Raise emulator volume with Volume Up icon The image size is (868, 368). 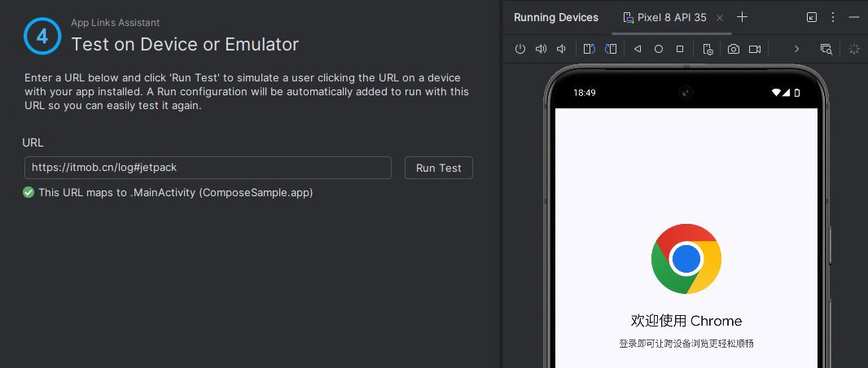point(541,49)
